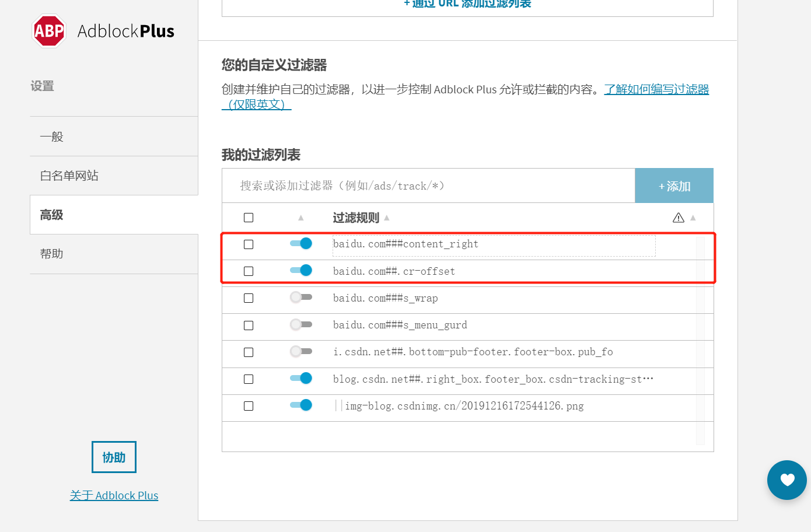
Task: Open the 关于 Adblock Plus link
Action: 114,495
